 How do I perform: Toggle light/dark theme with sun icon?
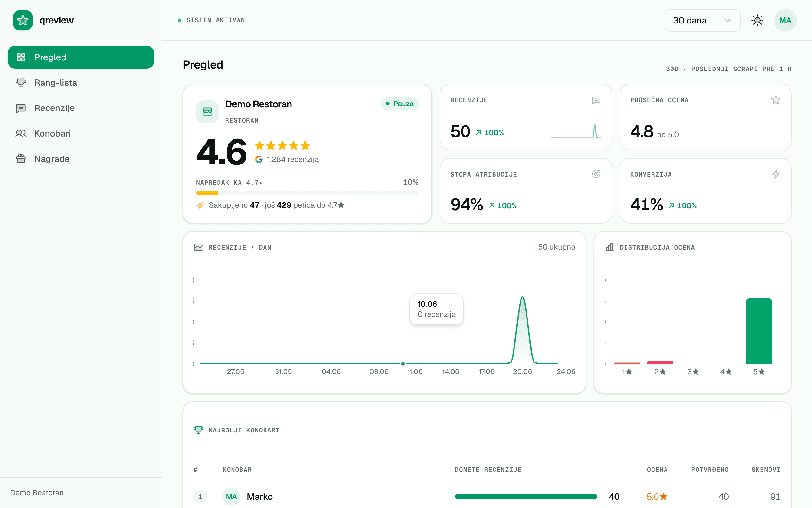(757, 21)
